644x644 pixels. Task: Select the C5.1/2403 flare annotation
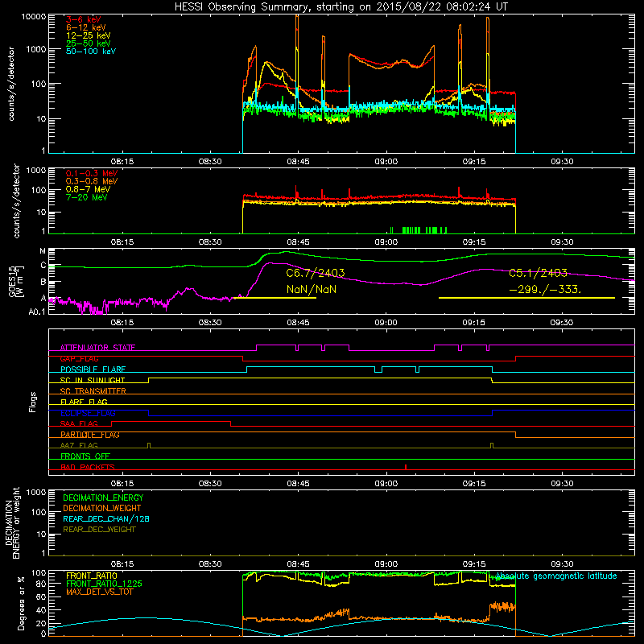(538, 273)
